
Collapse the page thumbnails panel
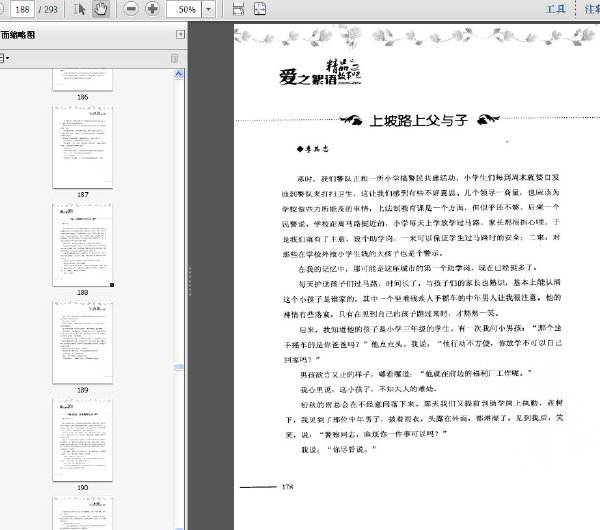point(180,35)
